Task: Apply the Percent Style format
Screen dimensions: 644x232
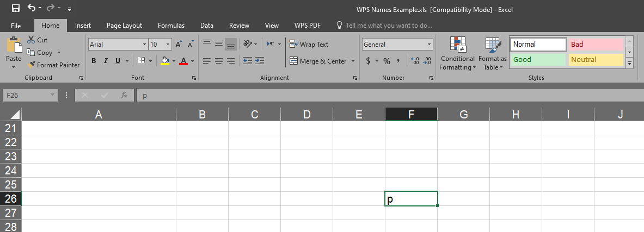Action: coord(387,61)
